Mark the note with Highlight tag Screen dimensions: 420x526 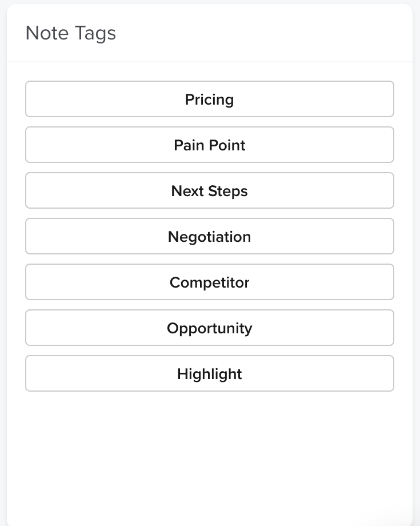(210, 373)
